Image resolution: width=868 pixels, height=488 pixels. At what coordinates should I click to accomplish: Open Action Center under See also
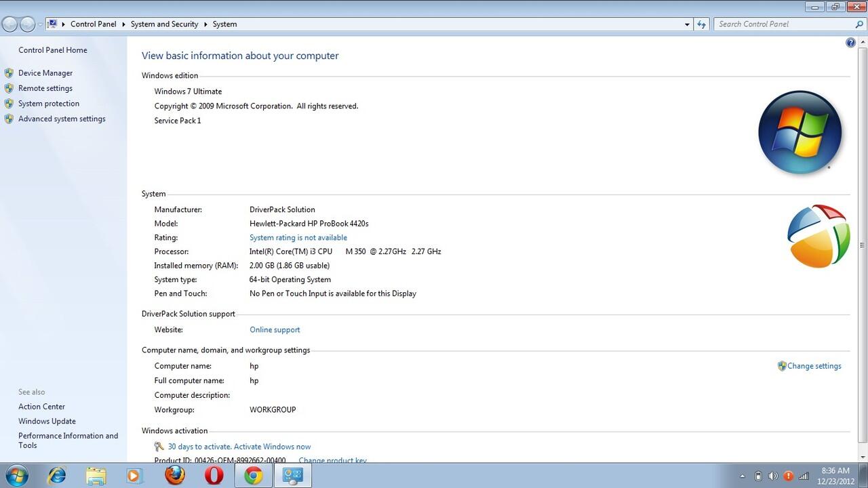41,407
